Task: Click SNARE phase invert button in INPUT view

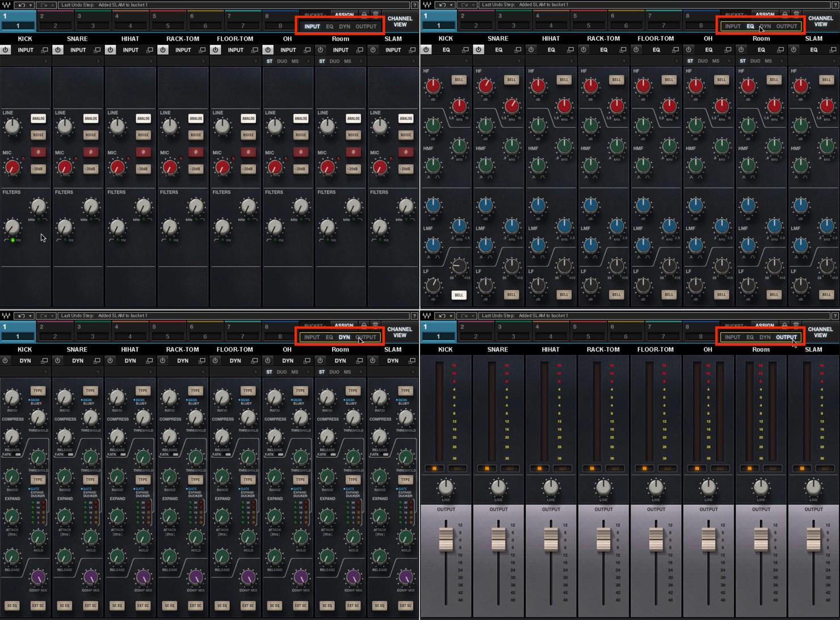Action: pos(91,152)
